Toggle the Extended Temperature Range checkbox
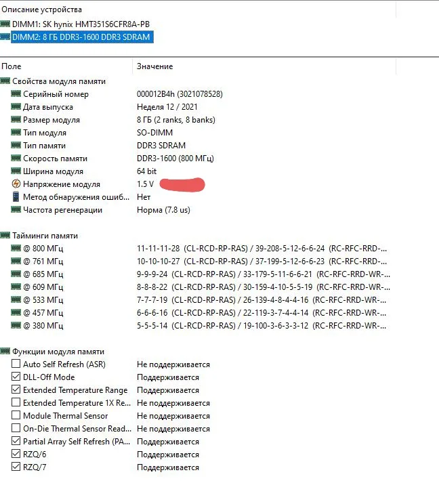This screenshot has height=504, width=439. 16,390
